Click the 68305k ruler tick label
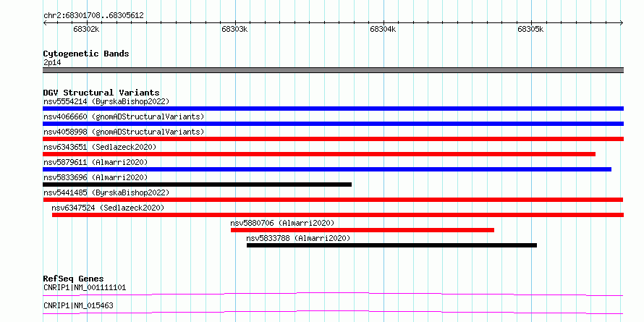Screen dimensions: 644x322 point(530,29)
